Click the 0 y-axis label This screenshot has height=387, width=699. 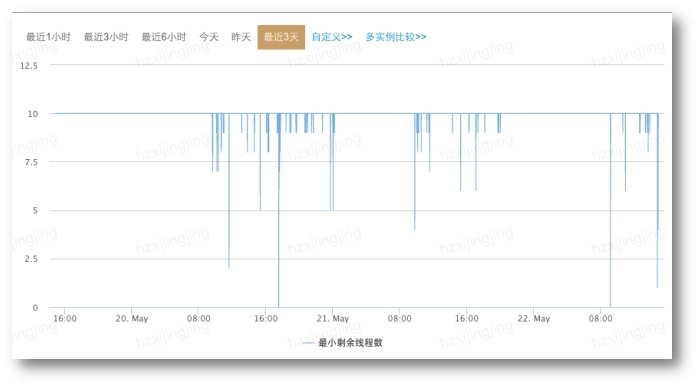point(35,308)
